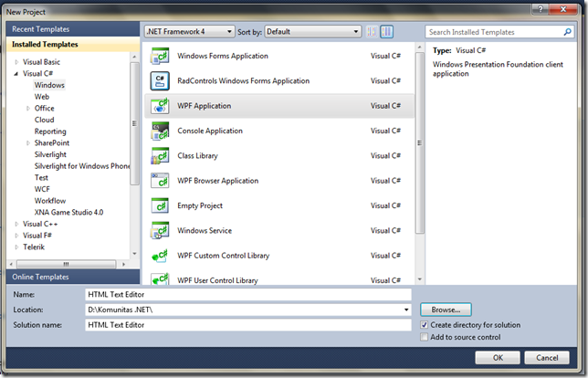Open the help question mark button
The height and width of the screenshot is (378, 588).
click(x=541, y=9)
